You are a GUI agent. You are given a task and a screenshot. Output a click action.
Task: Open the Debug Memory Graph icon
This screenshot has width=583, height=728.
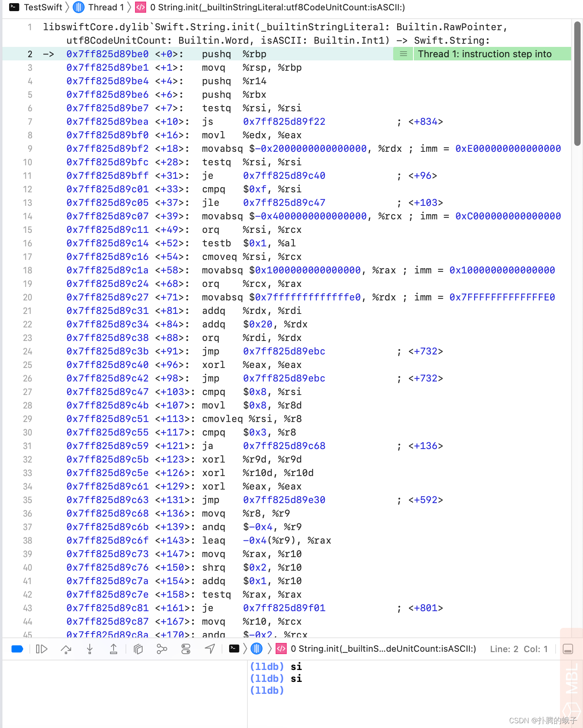tap(162, 649)
